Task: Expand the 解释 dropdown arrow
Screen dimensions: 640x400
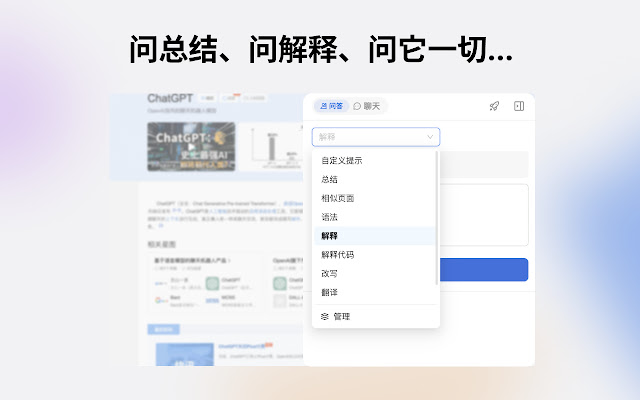Action: pos(430,137)
